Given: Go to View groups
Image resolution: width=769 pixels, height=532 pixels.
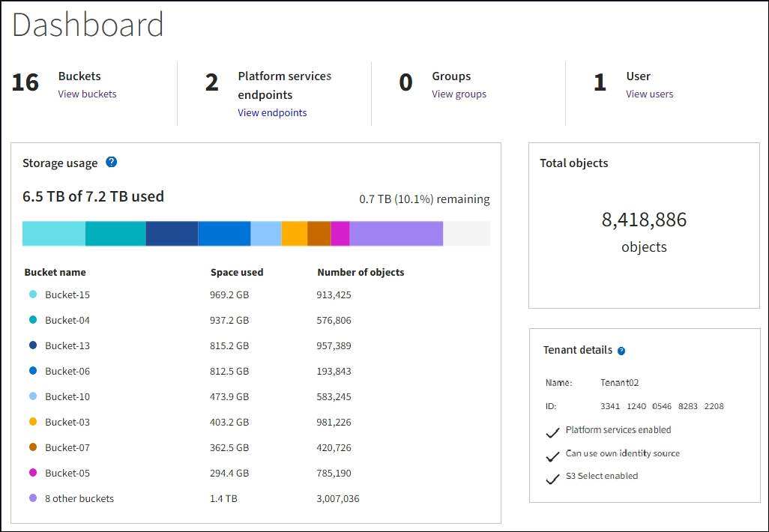Looking at the screenshot, I should pos(459,94).
